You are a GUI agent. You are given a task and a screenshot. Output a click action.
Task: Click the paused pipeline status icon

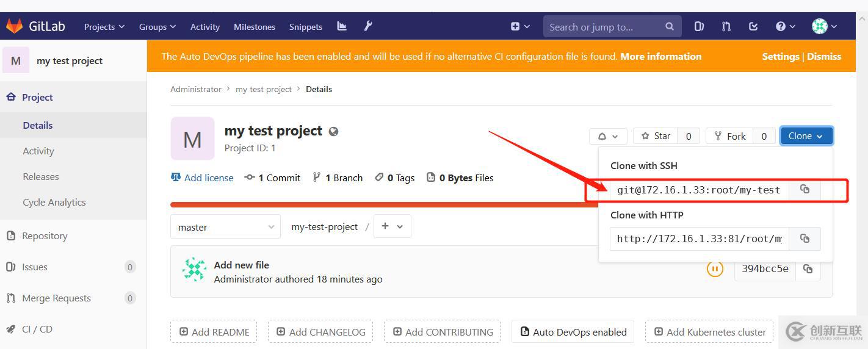[x=715, y=268]
